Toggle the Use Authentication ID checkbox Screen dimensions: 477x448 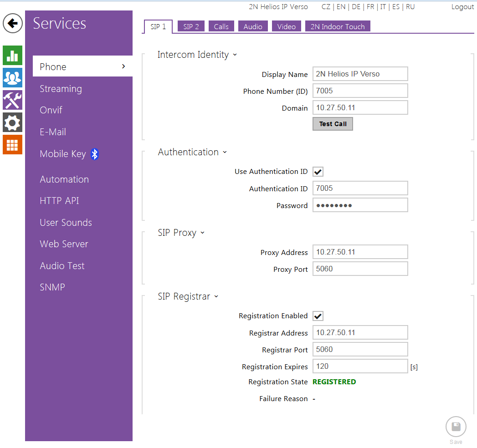(x=318, y=172)
